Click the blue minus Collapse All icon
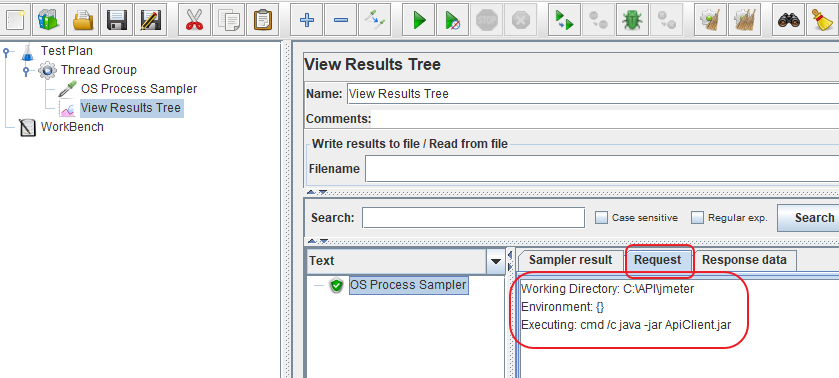This screenshot has height=378, width=839. [341, 20]
